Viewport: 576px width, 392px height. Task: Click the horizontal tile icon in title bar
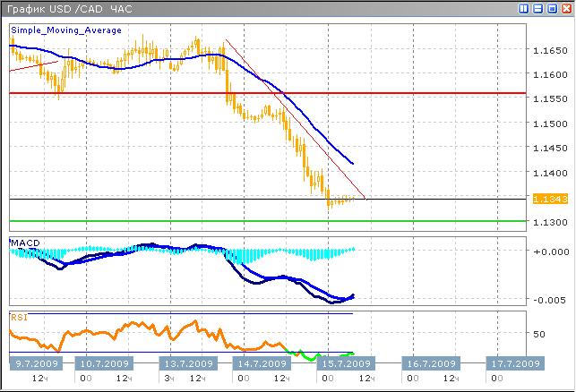[538, 8]
